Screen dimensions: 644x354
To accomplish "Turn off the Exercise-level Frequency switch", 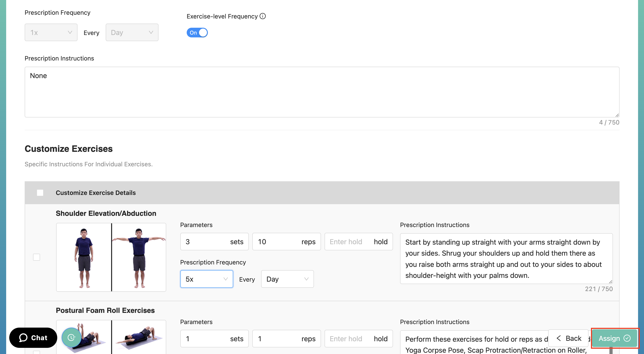I will tap(197, 33).
